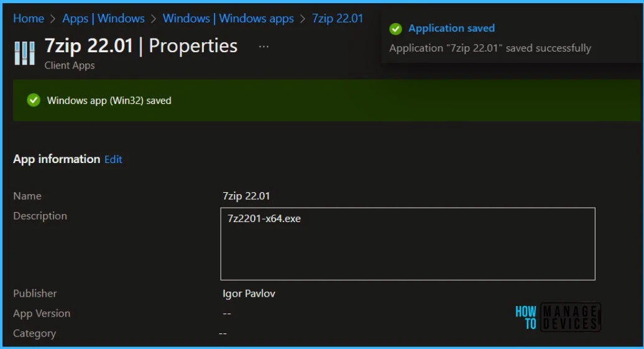This screenshot has height=349, width=644.
Task: Click the Properties bars icon beside title
Action: (25, 53)
